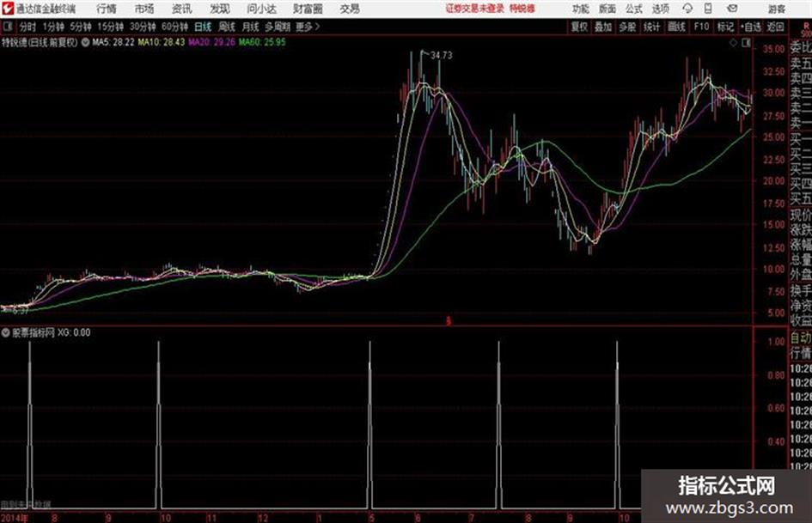Click the 34.73 peak price label
The height and width of the screenshot is (523, 812).
441,56
